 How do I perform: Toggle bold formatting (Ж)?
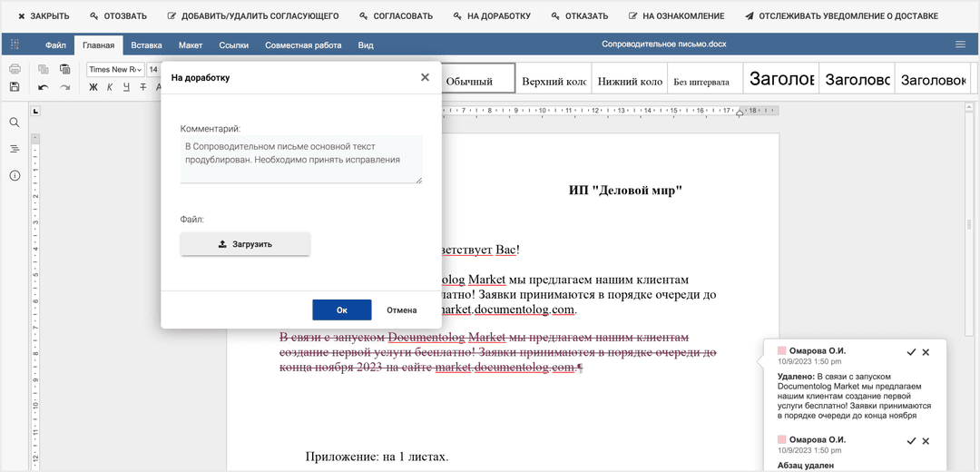click(x=93, y=87)
